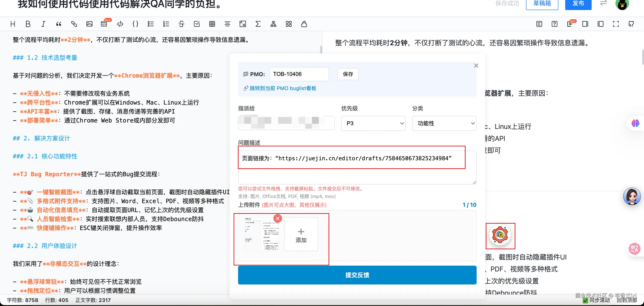Apply strikethrough formatting
Viewport: 644px width, 306px height.
181,24
